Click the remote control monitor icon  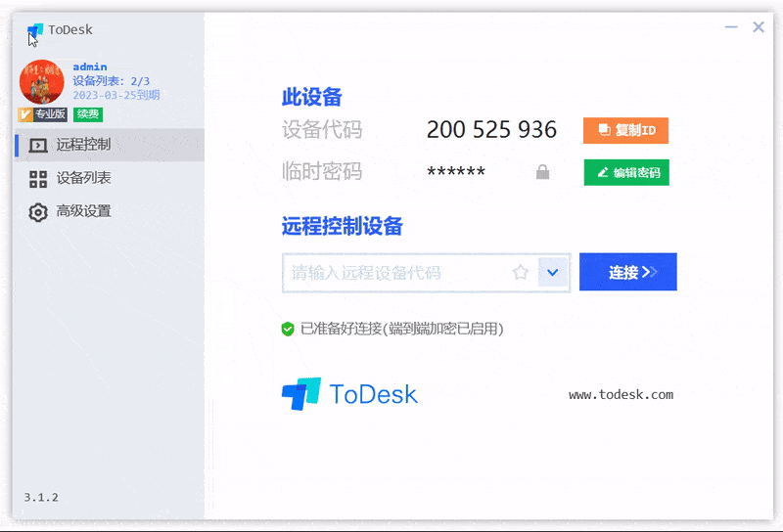point(38,146)
